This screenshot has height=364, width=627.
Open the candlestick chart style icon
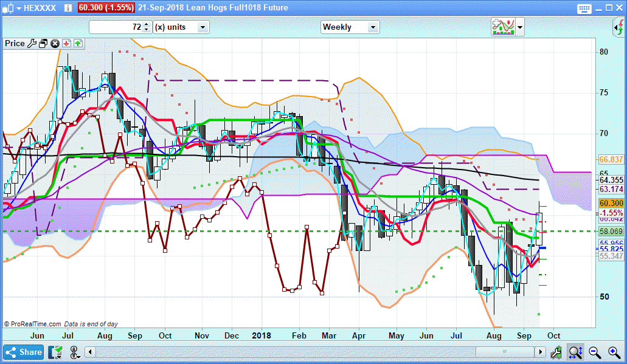pos(8,7)
